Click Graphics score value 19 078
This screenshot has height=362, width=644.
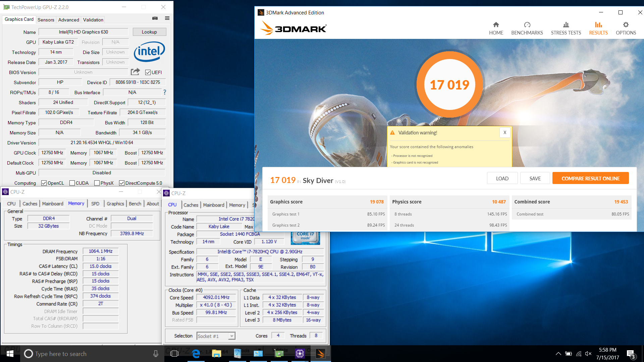pos(377,202)
